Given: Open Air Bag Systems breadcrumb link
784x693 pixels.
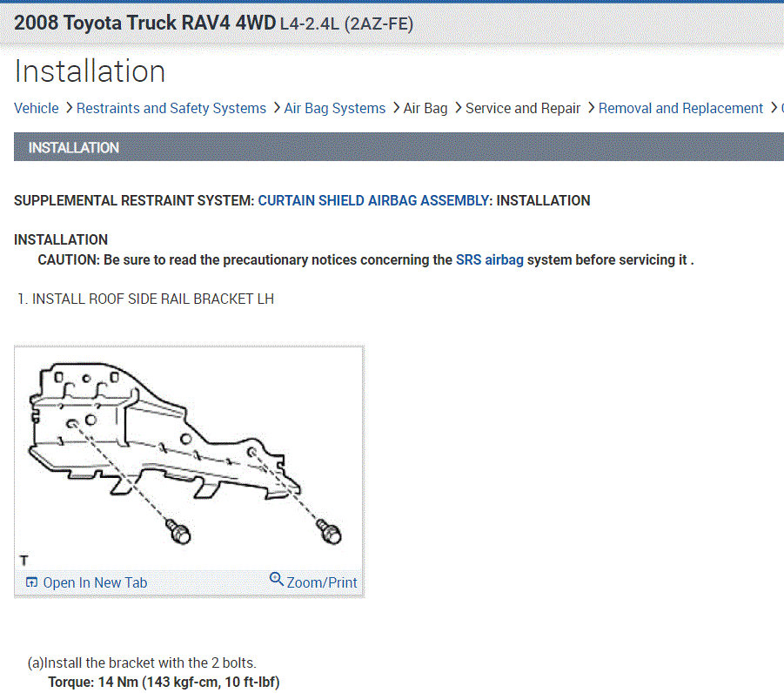Looking at the screenshot, I should 334,108.
